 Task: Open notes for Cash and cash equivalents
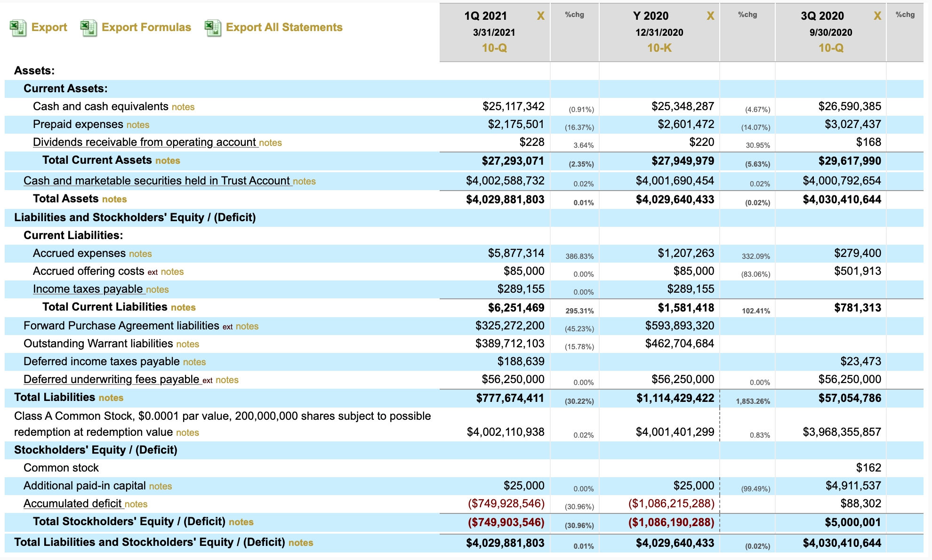pos(183,107)
